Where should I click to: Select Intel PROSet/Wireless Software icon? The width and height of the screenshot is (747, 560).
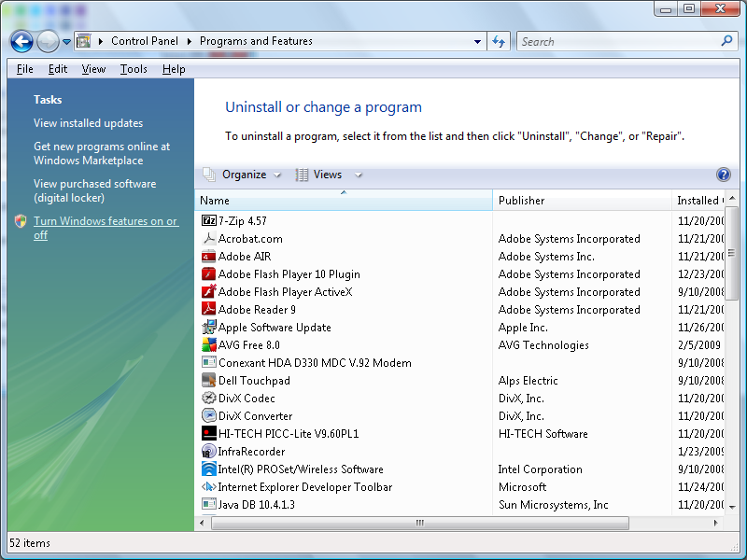(208, 469)
